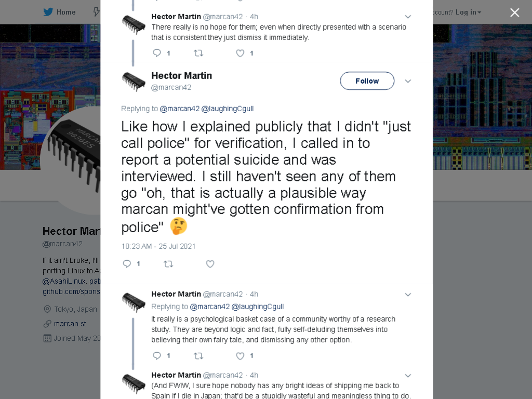Open options chevron on 'psychological basket case' tweet
The height and width of the screenshot is (399, 532).
pyautogui.click(x=408, y=295)
